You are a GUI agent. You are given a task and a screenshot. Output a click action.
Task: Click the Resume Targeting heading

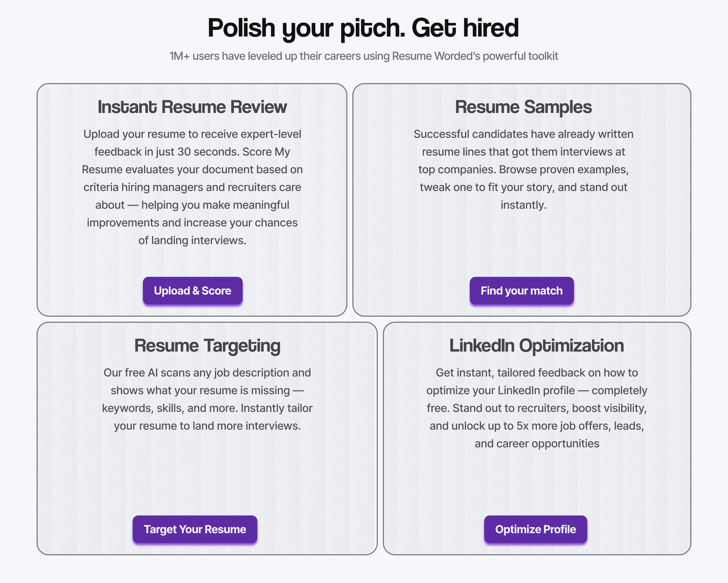(207, 345)
